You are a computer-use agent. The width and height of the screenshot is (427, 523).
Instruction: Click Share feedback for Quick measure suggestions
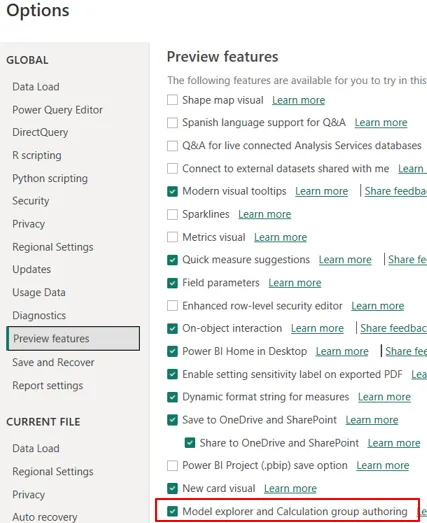click(x=408, y=260)
